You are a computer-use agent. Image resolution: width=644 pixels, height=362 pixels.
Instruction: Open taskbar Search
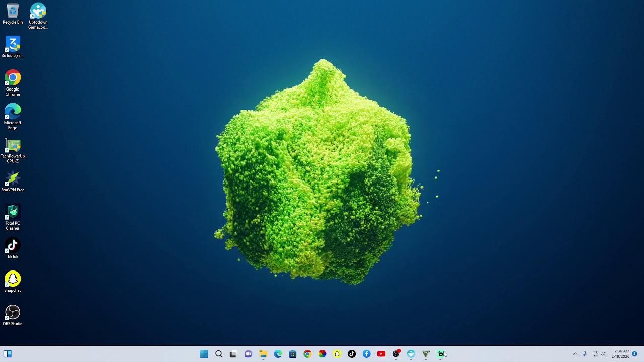click(x=219, y=354)
